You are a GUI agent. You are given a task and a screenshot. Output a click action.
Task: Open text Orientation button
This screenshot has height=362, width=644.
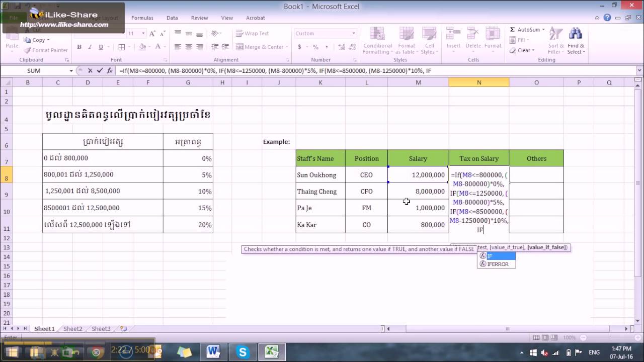pos(216,33)
